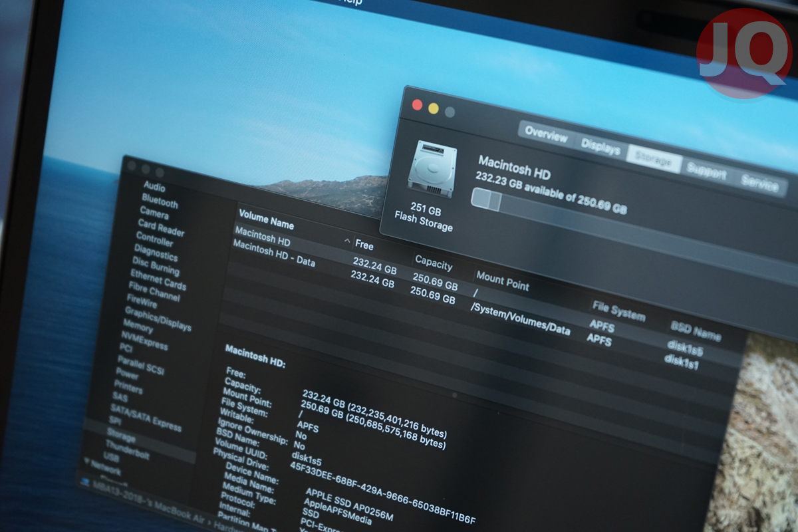Open the Camera hardware section
The height and width of the screenshot is (532, 798).
(154, 213)
